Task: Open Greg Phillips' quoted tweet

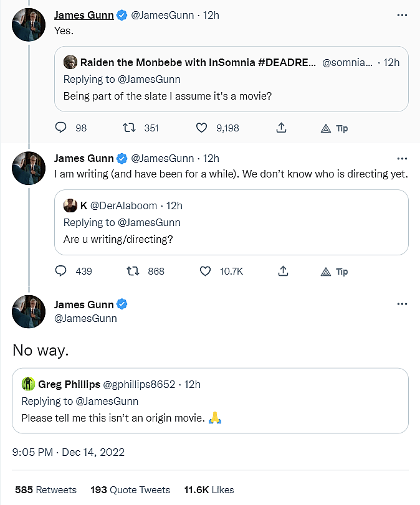Action: tap(210, 401)
